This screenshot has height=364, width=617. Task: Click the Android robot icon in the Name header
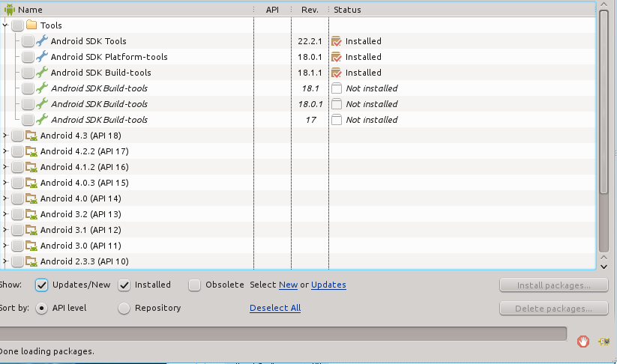pyautogui.click(x=10, y=10)
